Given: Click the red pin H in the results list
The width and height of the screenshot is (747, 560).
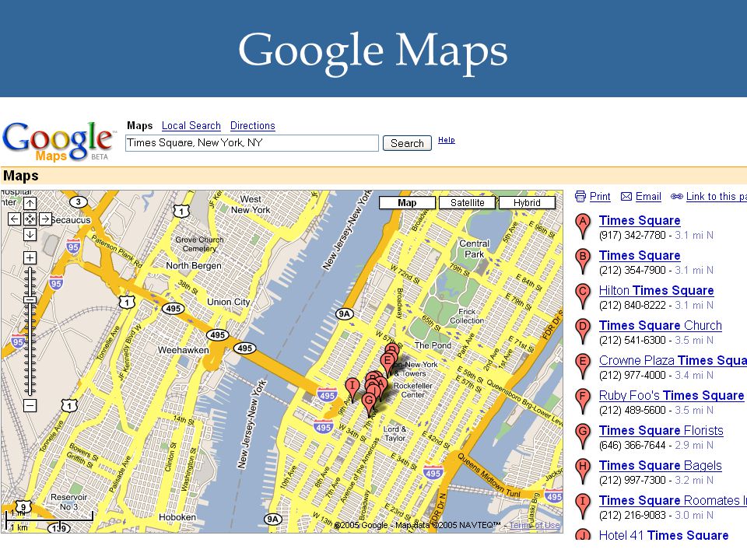Looking at the screenshot, I should [x=582, y=471].
